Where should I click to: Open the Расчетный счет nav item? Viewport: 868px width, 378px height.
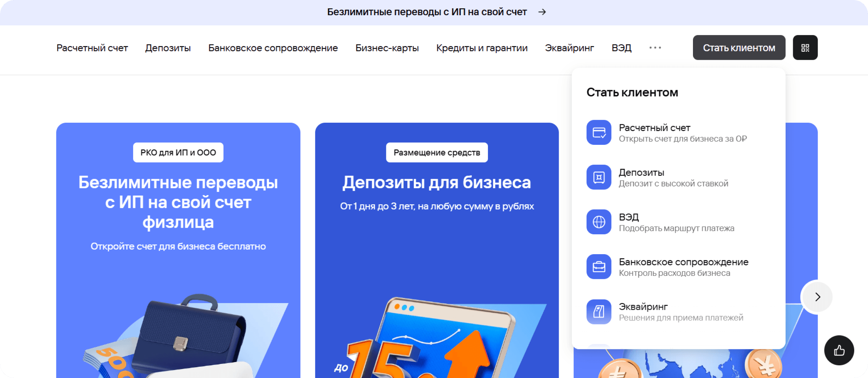(92, 48)
